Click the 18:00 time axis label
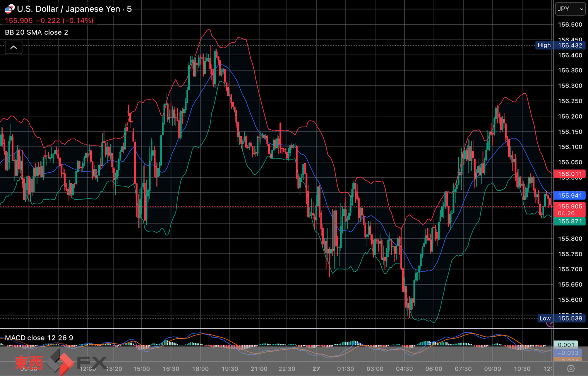 click(200, 369)
